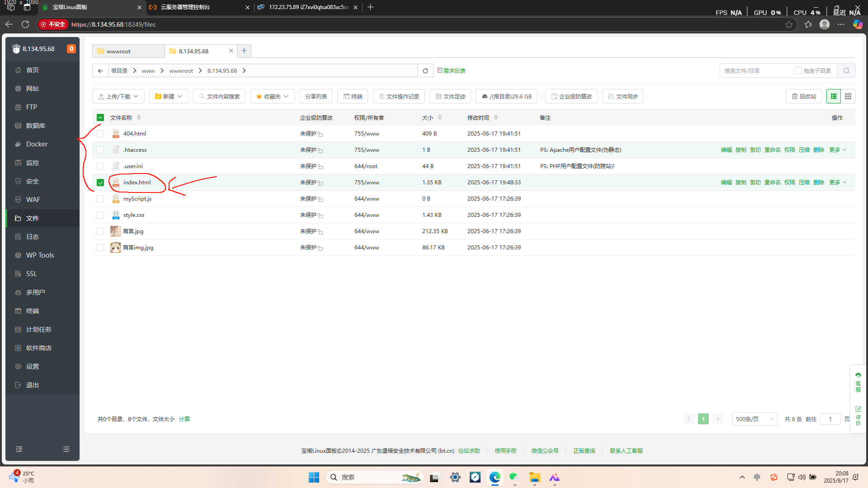Click the page number jump field
The image size is (868, 488).
[830, 419]
